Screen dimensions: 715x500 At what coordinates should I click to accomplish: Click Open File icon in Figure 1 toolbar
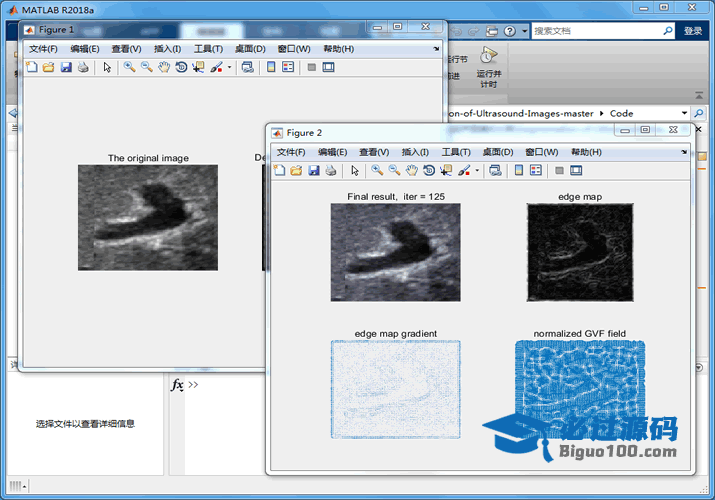pyautogui.click(x=48, y=67)
